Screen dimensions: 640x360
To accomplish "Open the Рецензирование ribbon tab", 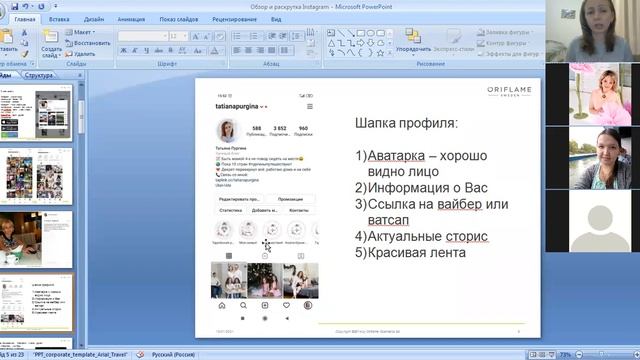I will [x=235, y=19].
